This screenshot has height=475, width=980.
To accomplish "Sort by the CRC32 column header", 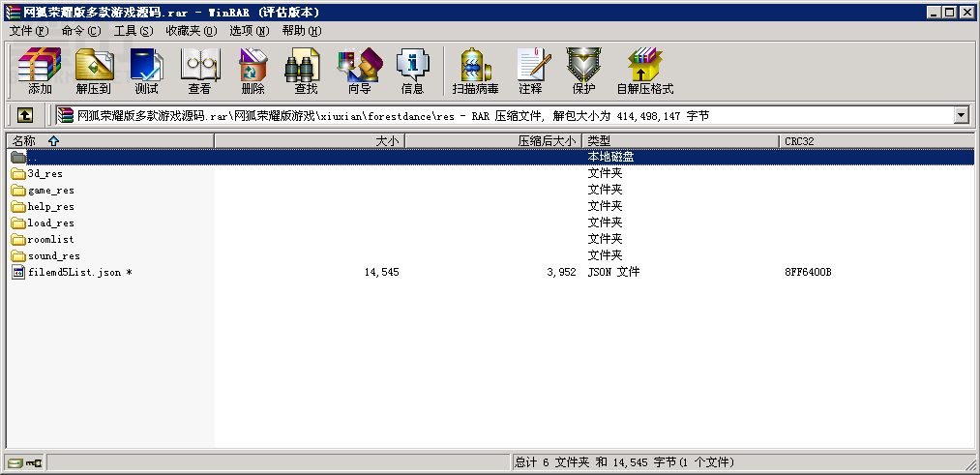I will point(876,141).
